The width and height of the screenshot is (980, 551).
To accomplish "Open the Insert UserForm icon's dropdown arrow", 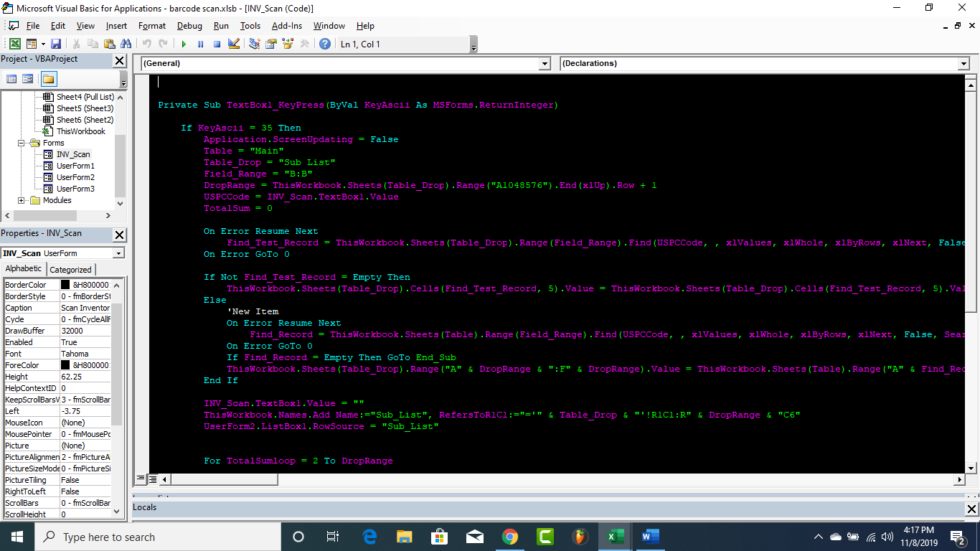I will pyautogui.click(x=42, y=44).
